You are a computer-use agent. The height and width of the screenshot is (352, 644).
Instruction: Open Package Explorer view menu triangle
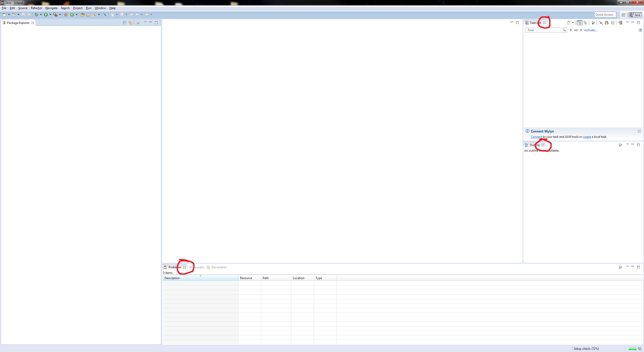pyautogui.click(x=145, y=22)
